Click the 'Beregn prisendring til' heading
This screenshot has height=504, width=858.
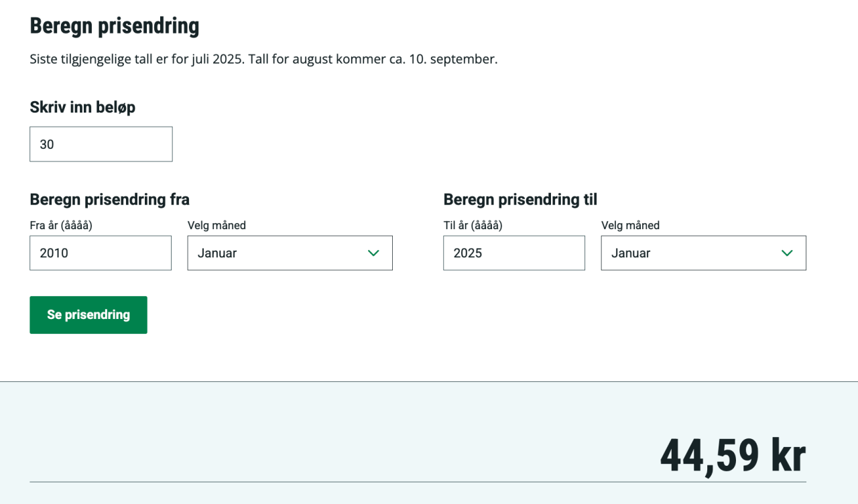pos(520,200)
